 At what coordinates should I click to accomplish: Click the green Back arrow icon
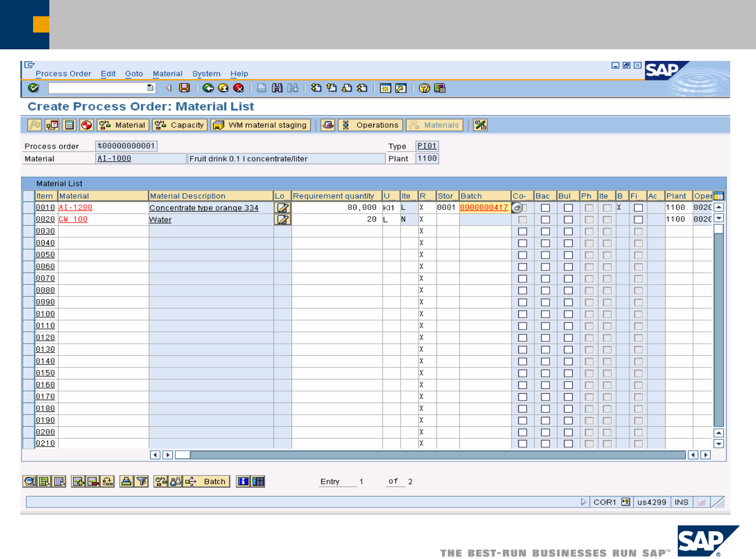pos(208,88)
